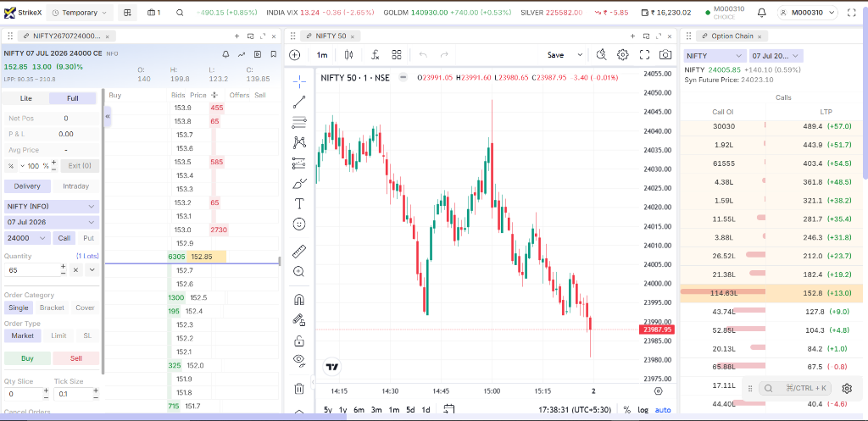Screen dimensions: 868x421
Task: Click the search icon in the top bar
Action: point(180,12)
